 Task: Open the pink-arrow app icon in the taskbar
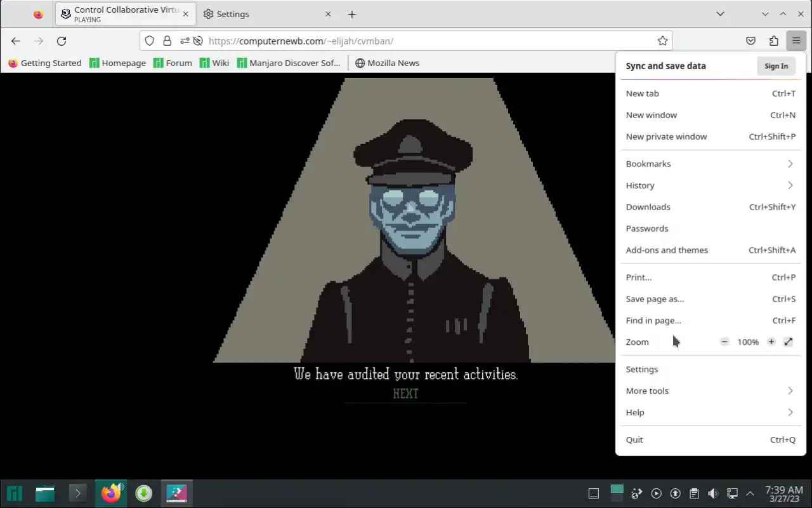(176, 493)
